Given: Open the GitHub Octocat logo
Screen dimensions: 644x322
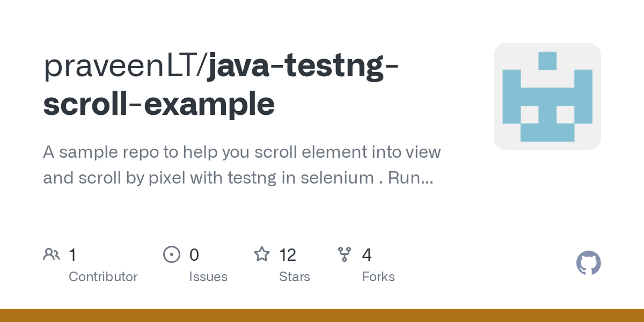Looking at the screenshot, I should pyautogui.click(x=589, y=263).
